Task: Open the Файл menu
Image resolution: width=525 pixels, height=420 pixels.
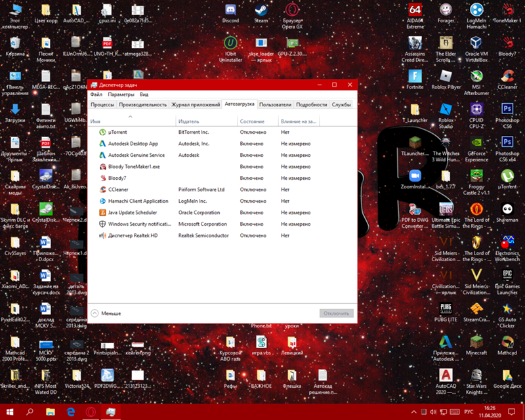Action: pos(96,94)
